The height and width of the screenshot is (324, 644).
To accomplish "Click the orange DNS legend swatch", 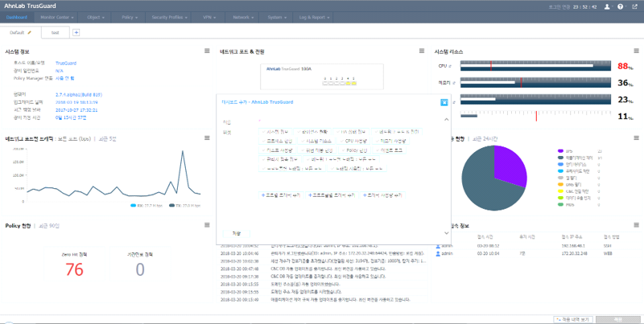I will pos(560,185).
